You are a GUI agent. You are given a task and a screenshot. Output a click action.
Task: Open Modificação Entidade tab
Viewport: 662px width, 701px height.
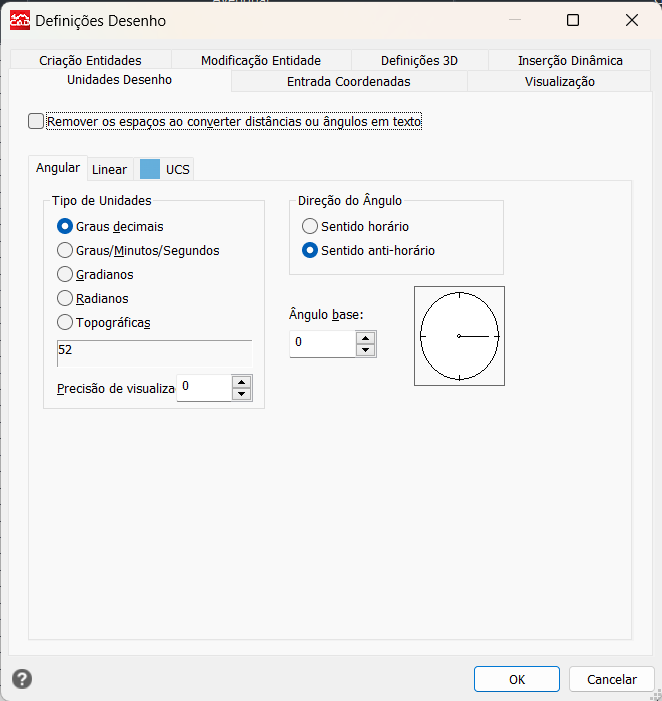(x=261, y=60)
